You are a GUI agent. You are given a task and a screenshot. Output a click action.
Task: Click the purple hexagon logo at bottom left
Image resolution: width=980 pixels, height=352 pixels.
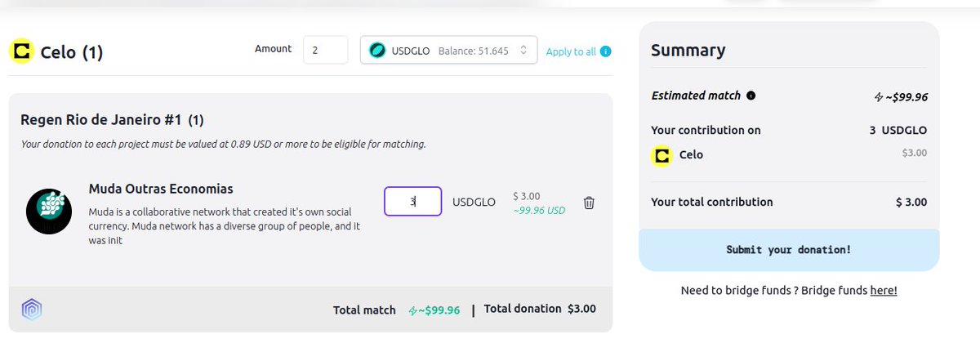[32, 309]
